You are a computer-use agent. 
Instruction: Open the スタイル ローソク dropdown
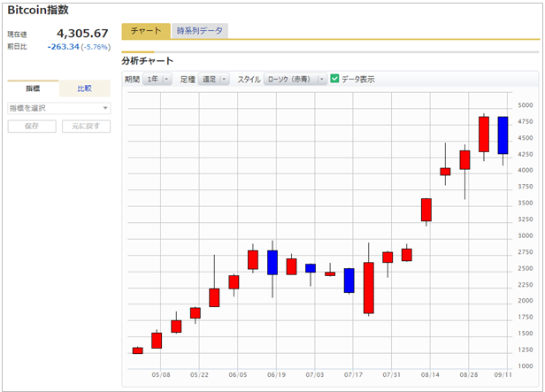(x=296, y=80)
